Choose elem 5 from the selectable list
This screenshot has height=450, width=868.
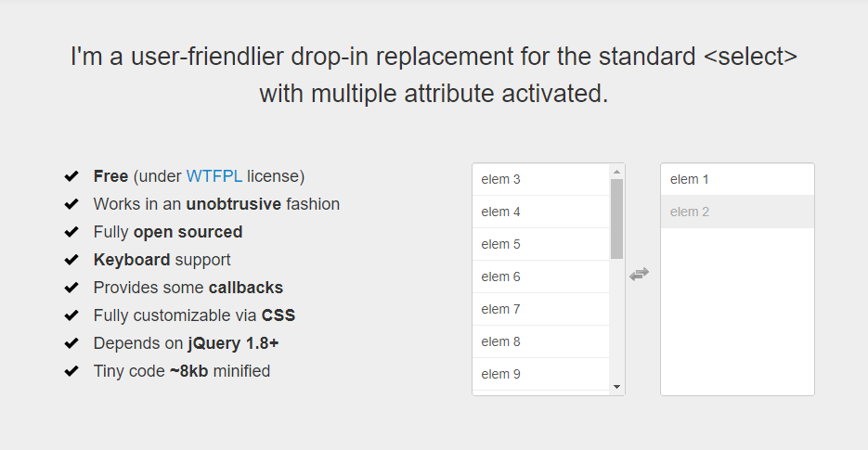click(540, 244)
